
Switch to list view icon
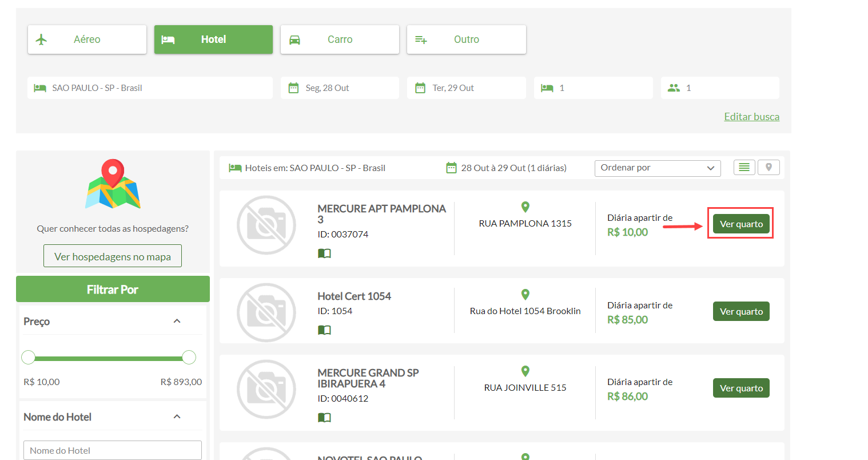pyautogui.click(x=744, y=168)
